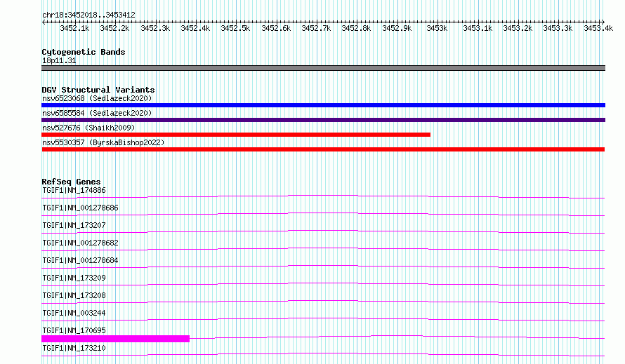Click the TGIF1|NM_001278684 transcript label
625x364 pixels.
80,260
